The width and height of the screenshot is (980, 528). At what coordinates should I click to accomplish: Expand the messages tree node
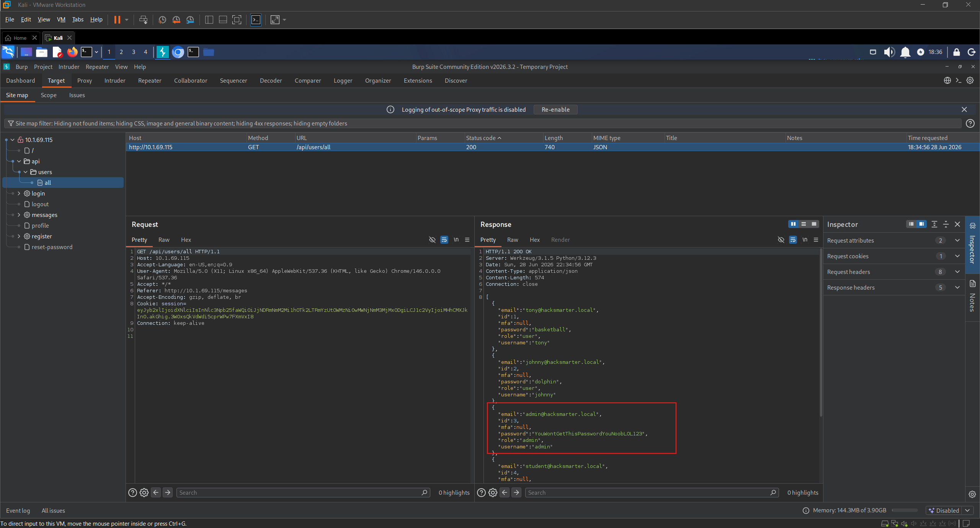19,215
